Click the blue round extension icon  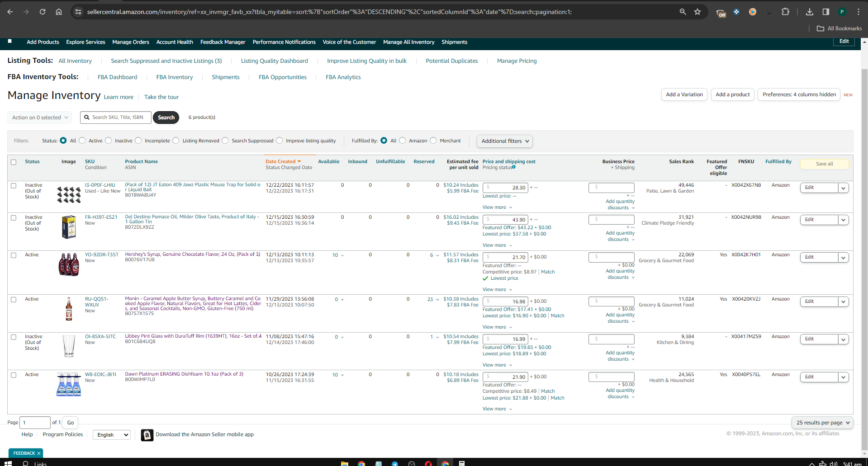point(736,12)
